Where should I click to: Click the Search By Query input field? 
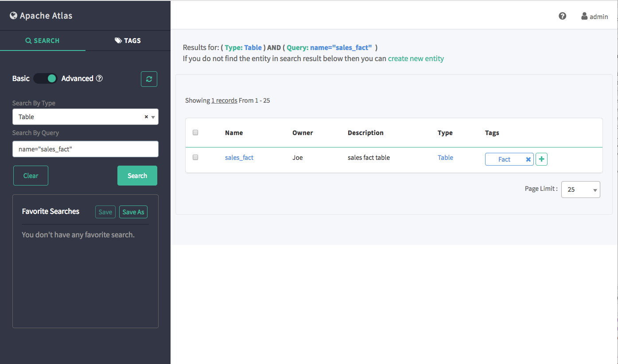(86, 149)
